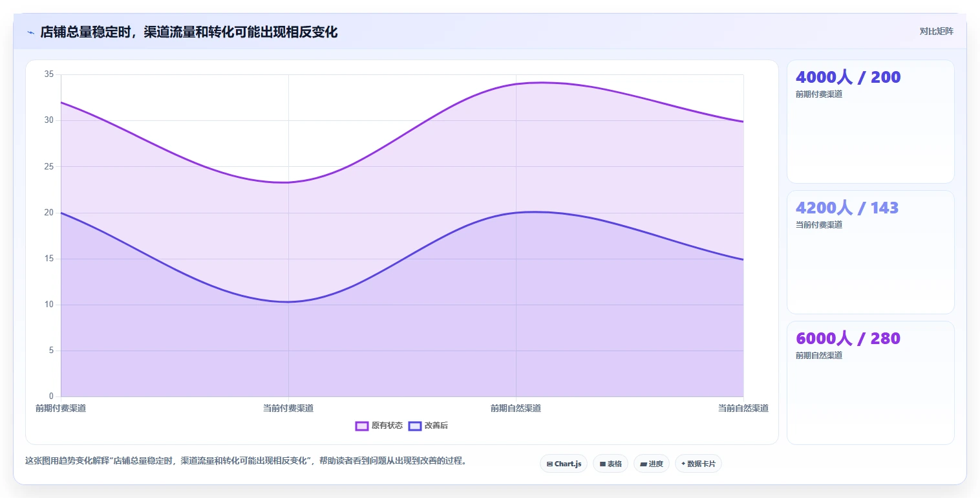Screen dimensions: 980x498
Task: Click the 数据卡片 sparkle icon
Action: coord(683,464)
